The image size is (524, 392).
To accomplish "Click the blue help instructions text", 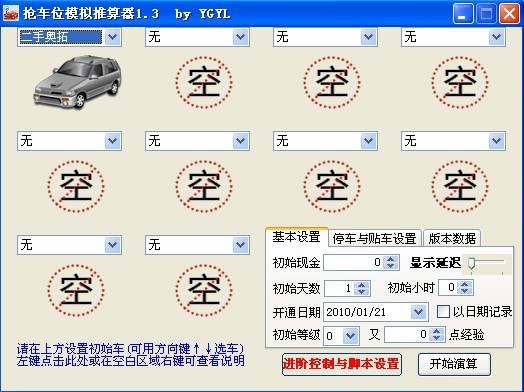I will point(130,355).
